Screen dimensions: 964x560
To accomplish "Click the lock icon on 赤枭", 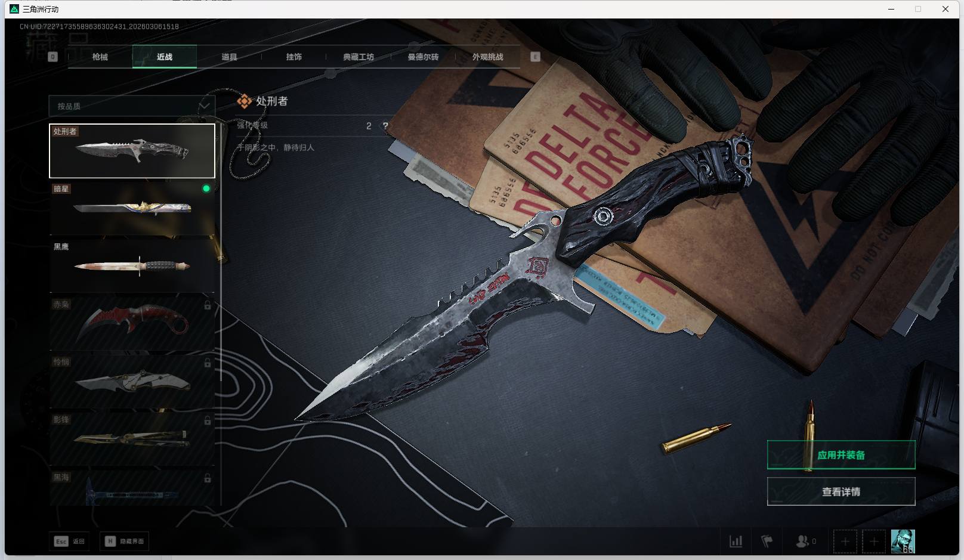I will point(207,305).
